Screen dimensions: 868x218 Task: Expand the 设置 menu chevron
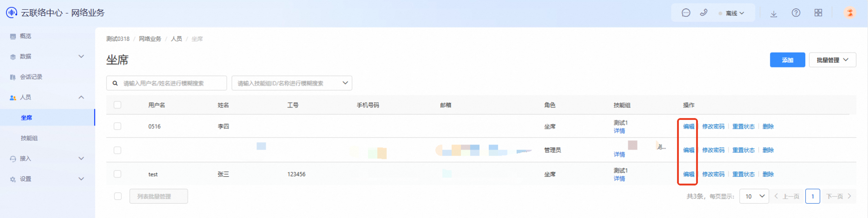point(81,179)
